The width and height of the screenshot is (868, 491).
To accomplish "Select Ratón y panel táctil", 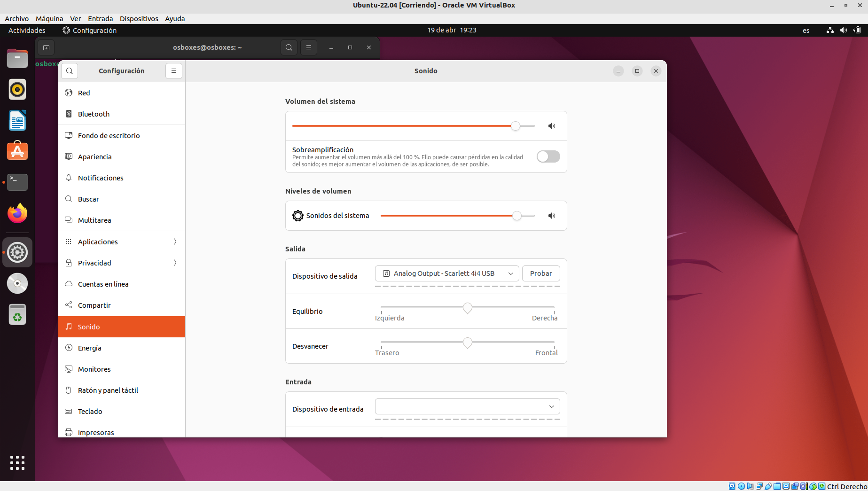I will [122, 390].
